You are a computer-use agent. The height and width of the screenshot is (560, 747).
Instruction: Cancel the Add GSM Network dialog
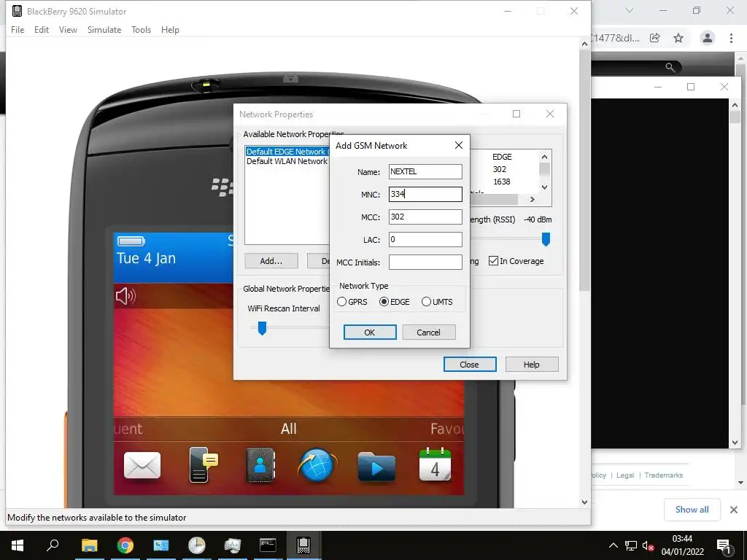tap(429, 332)
